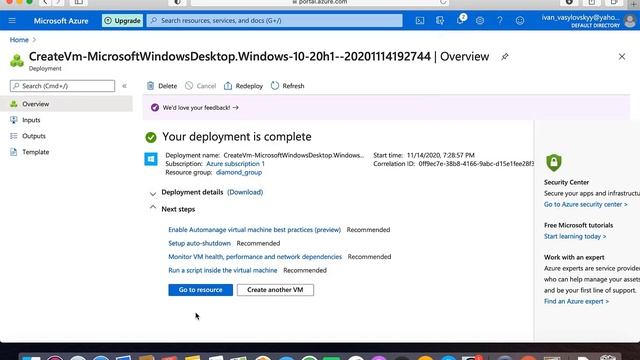Click the browser address bar showing portal.azure.com
This screenshot has height=360, width=640.
point(320,2)
